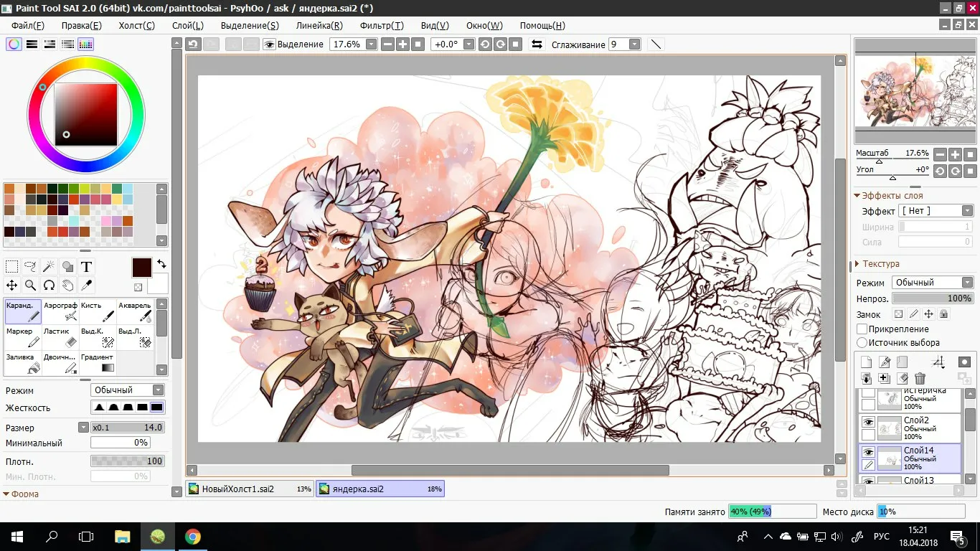Screen dimensions: 980x551
Task: Click the undo arrow in the toolbar
Action: click(x=193, y=44)
